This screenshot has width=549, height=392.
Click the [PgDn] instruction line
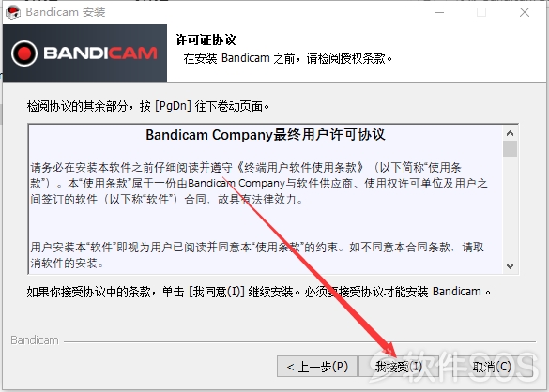click(x=148, y=106)
